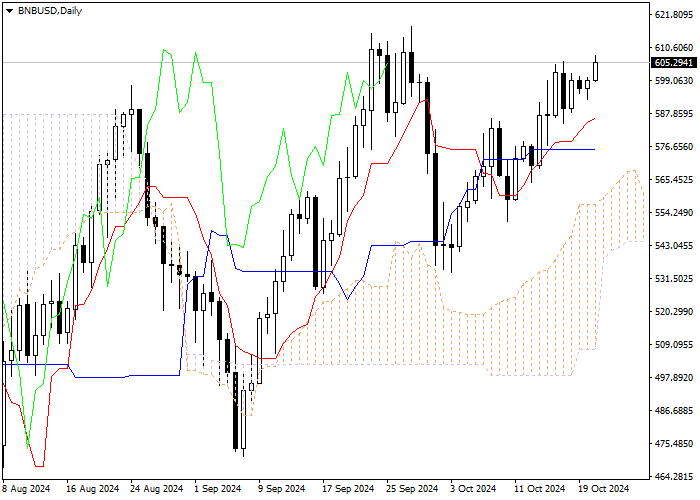The width and height of the screenshot is (700, 500).
Task: Click the 25 Sep 2024 date label
Action: (x=412, y=489)
